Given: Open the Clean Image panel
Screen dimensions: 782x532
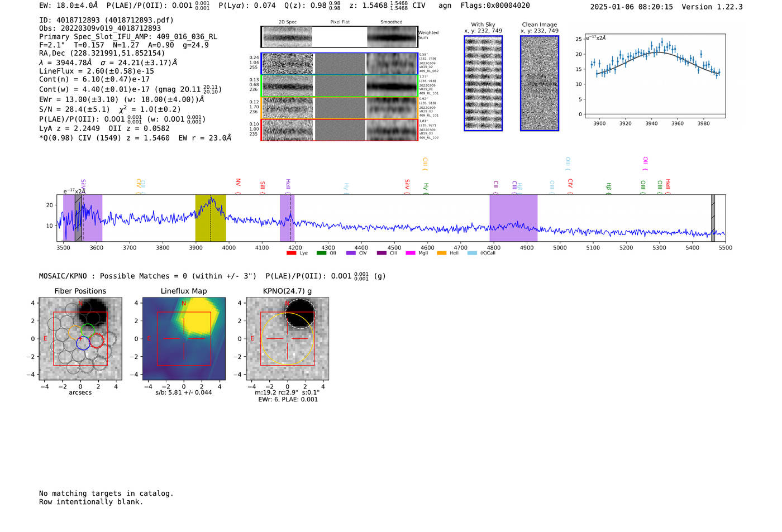Looking at the screenshot, I should [540, 83].
